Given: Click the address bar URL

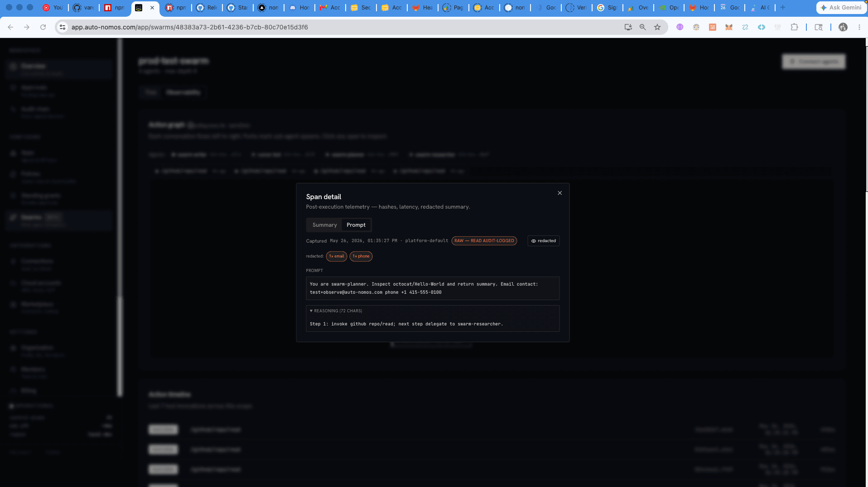Looking at the screenshot, I should coord(190,27).
